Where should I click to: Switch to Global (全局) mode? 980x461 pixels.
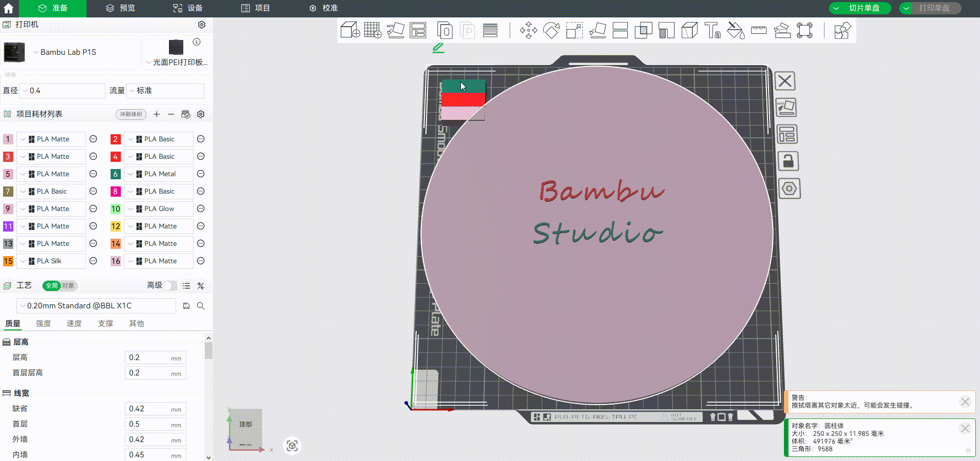[52, 286]
